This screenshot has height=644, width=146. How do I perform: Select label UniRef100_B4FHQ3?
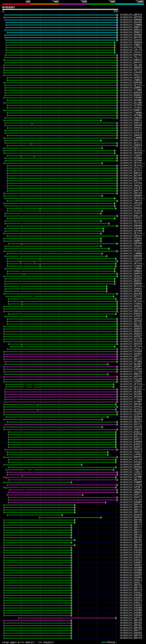(131, 55)
